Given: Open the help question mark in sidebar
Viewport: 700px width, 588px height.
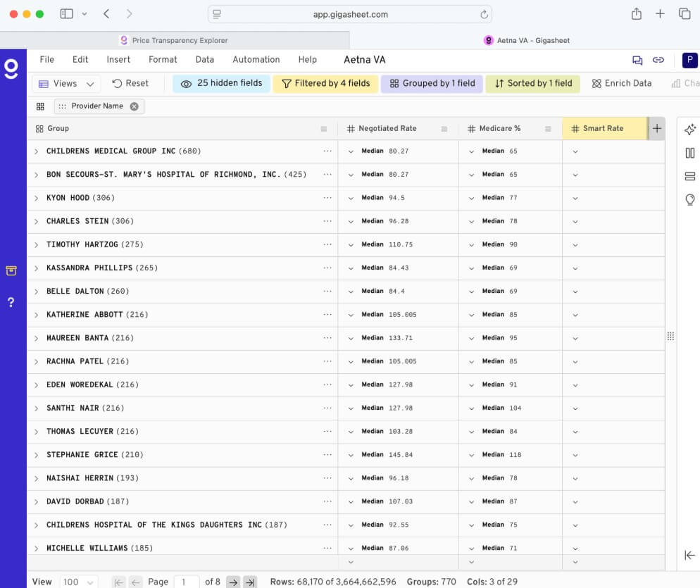Looking at the screenshot, I should [x=11, y=302].
